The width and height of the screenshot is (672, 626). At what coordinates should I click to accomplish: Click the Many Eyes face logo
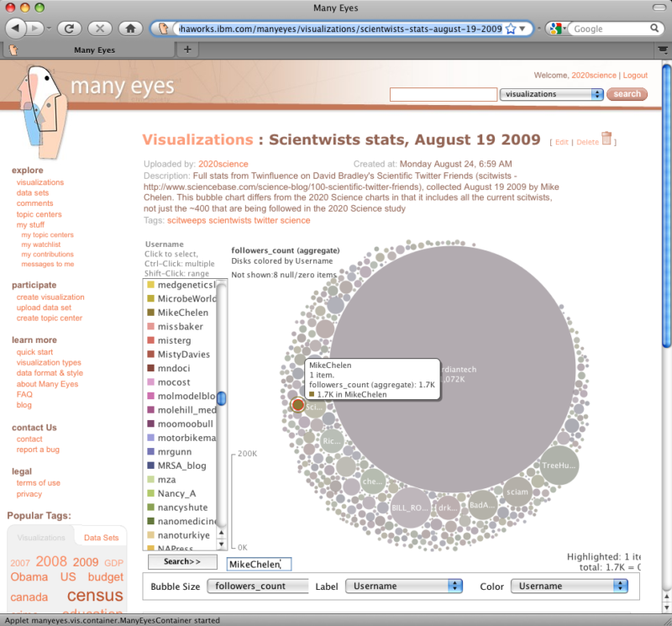tap(43, 112)
